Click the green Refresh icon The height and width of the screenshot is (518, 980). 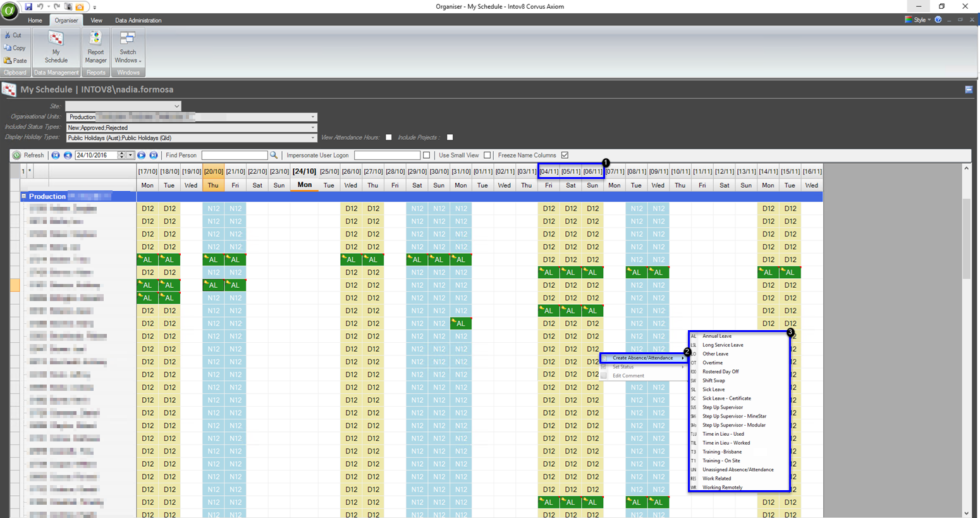coord(17,155)
